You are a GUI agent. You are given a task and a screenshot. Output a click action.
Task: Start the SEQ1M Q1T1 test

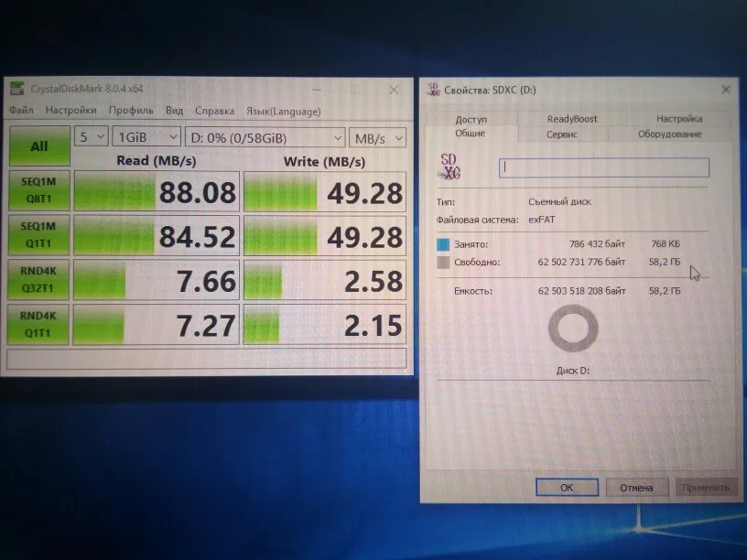(x=38, y=235)
